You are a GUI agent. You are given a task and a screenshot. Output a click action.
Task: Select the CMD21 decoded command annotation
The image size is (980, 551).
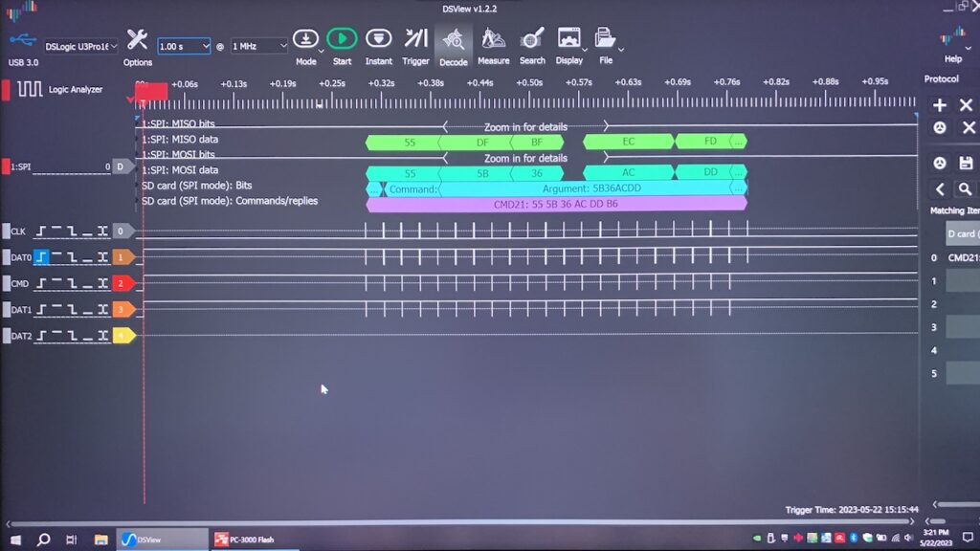[555, 205]
